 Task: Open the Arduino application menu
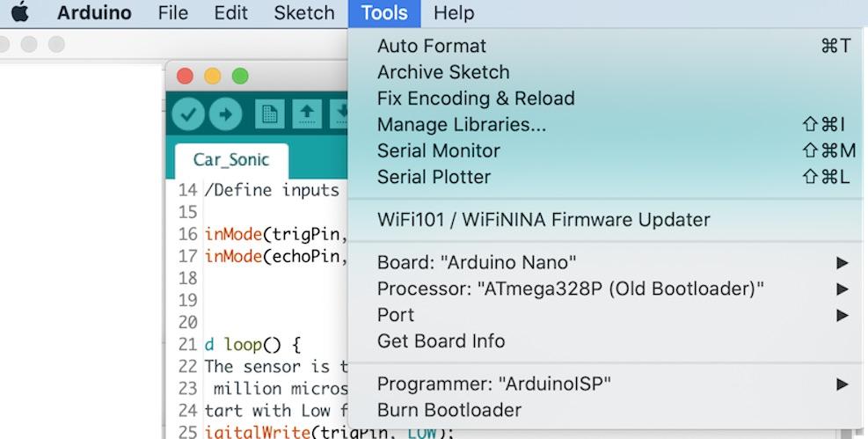click(x=94, y=12)
